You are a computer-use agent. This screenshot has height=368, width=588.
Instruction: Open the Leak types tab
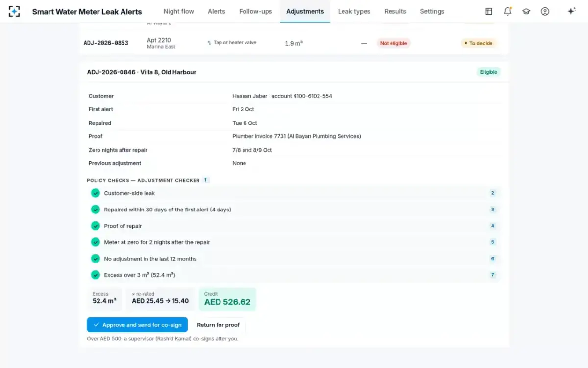pyautogui.click(x=354, y=11)
